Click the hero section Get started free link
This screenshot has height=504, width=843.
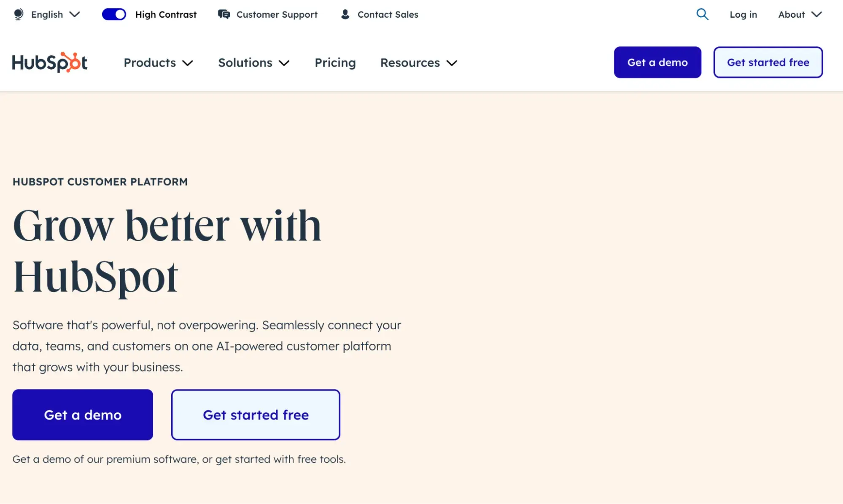(x=256, y=415)
